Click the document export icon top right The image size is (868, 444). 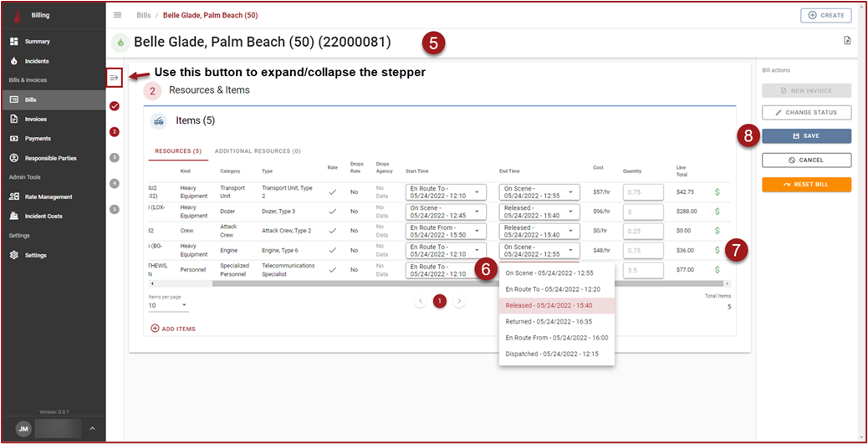coord(847,41)
